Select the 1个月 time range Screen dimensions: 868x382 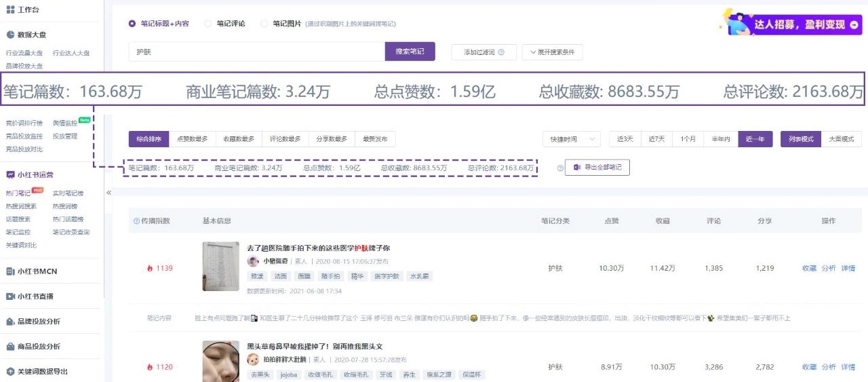(x=688, y=139)
